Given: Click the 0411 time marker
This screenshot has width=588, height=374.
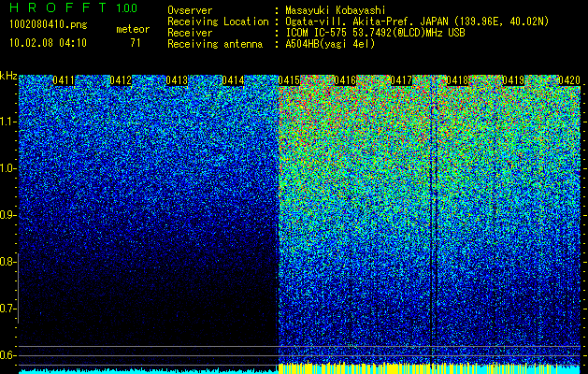Looking at the screenshot, I should pos(64,80).
